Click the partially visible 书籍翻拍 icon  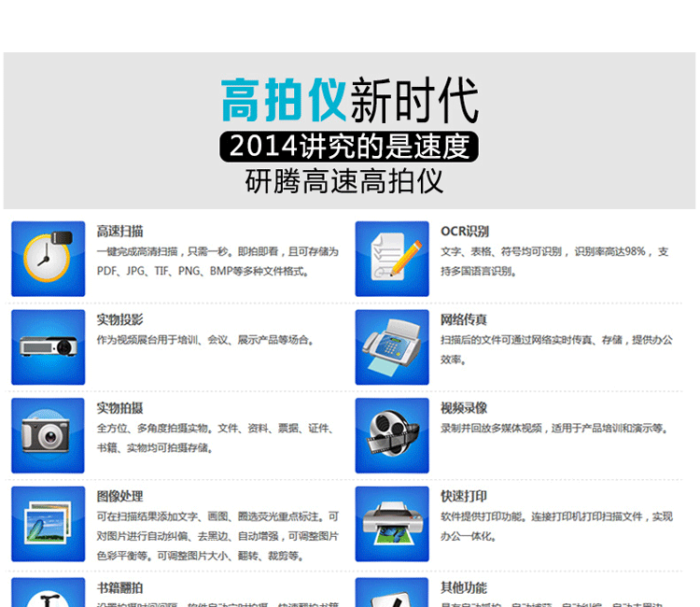coord(49,592)
